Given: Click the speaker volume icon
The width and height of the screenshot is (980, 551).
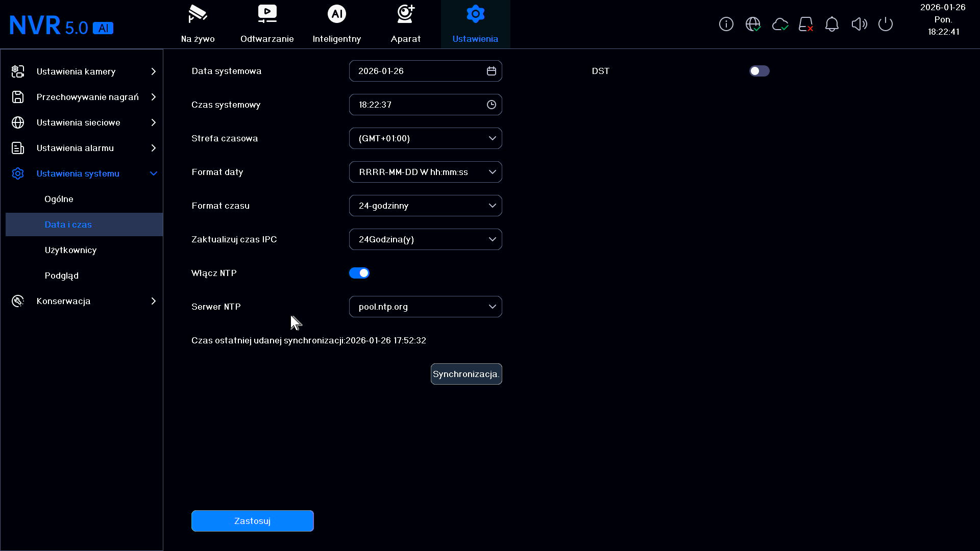Looking at the screenshot, I should [x=859, y=24].
